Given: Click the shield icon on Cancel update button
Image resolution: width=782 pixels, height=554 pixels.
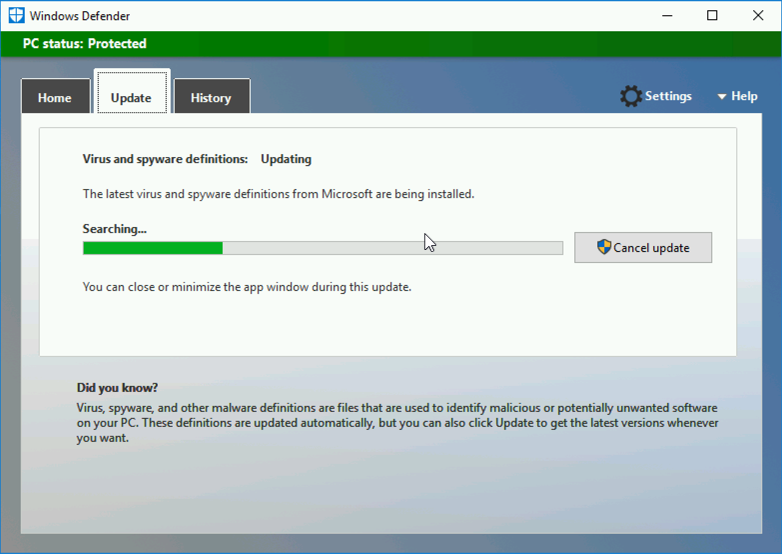Looking at the screenshot, I should tap(604, 247).
